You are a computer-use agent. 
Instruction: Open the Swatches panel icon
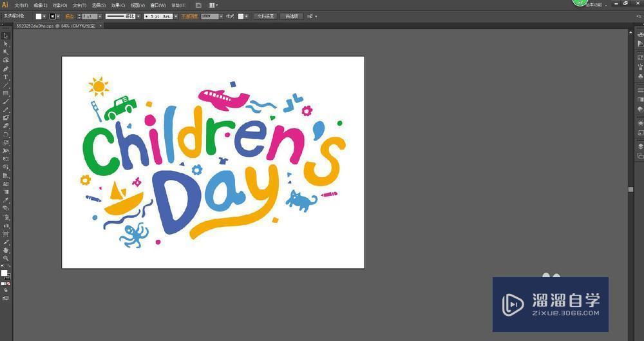tap(640, 58)
